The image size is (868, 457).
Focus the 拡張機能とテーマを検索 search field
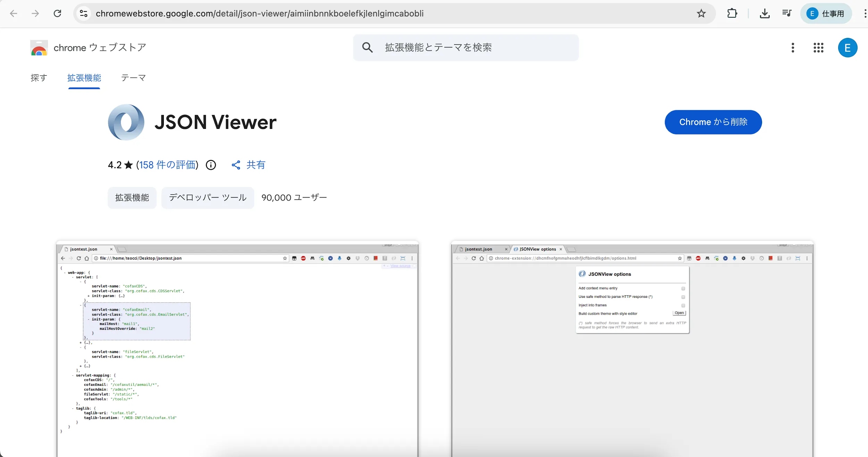tap(465, 48)
